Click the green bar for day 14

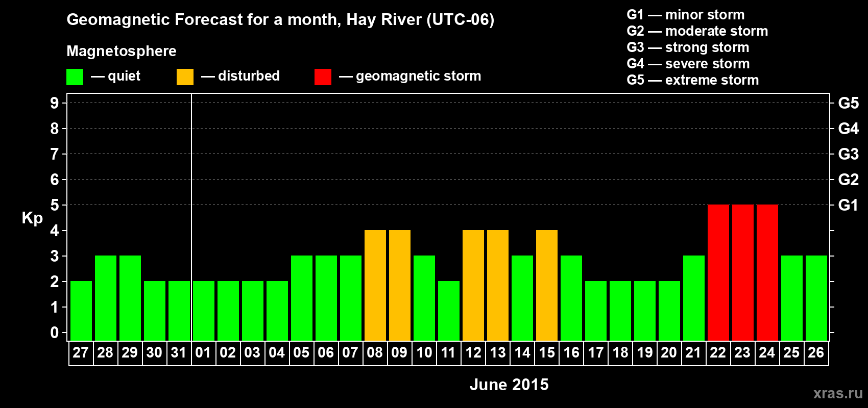tap(522, 298)
